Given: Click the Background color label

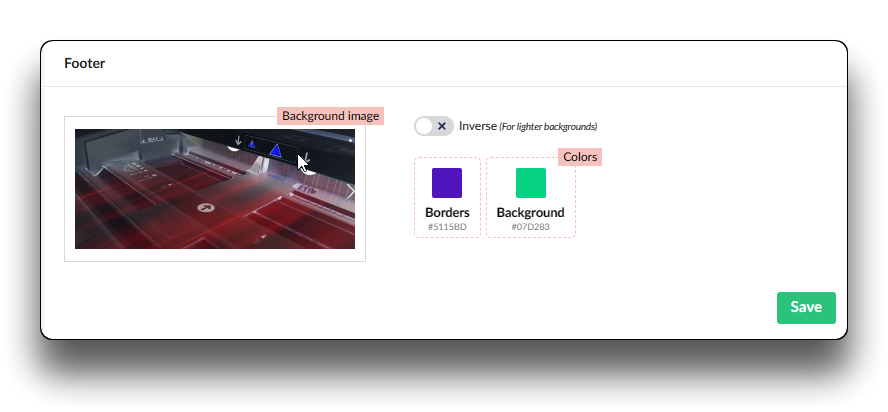Looking at the screenshot, I should (530, 212).
